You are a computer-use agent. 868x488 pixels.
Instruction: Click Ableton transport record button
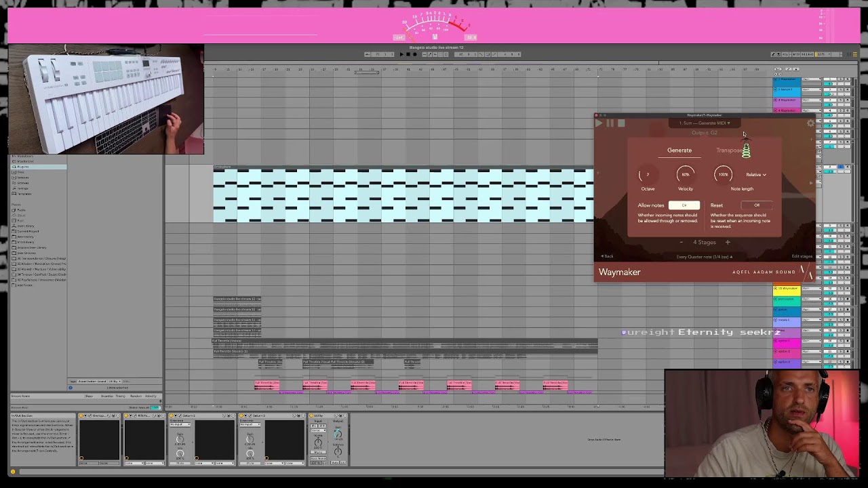(x=415, y=54)
